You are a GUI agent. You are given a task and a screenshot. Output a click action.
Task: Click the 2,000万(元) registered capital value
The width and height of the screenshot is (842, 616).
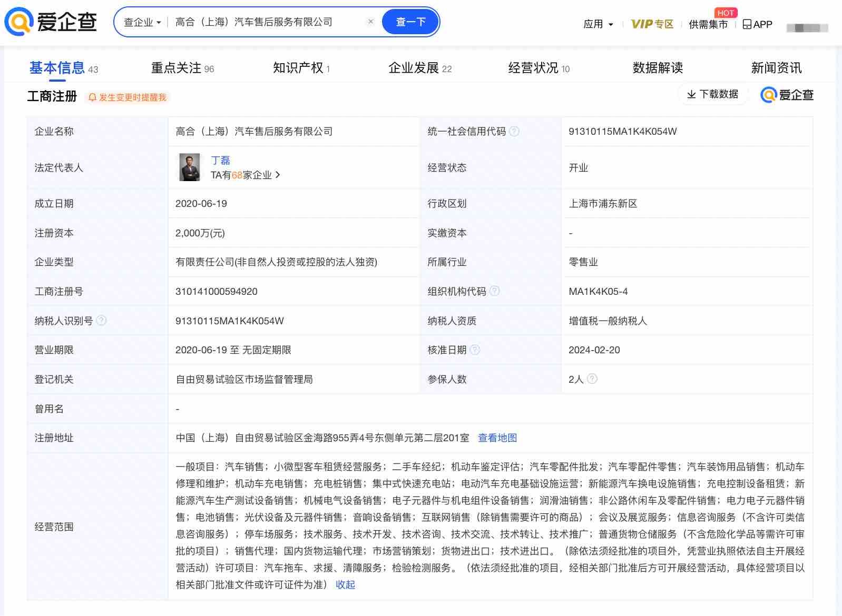coord(200,233)
